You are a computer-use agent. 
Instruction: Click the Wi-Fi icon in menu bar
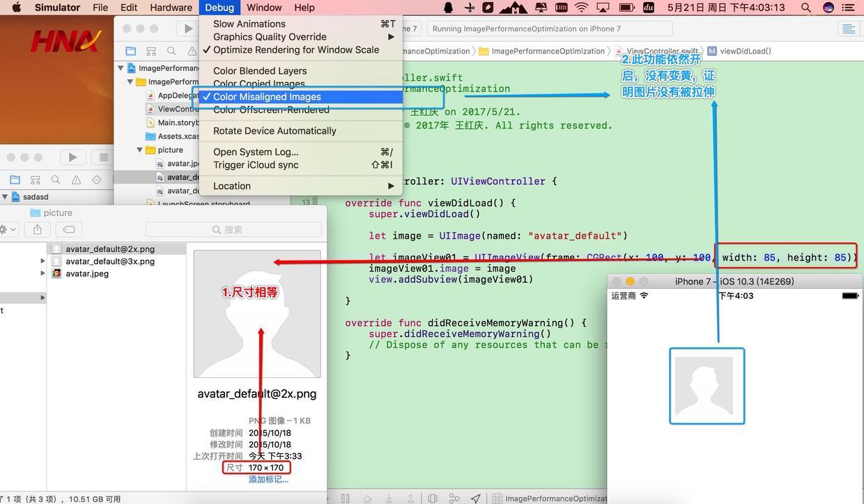click(x=581, y=8)
